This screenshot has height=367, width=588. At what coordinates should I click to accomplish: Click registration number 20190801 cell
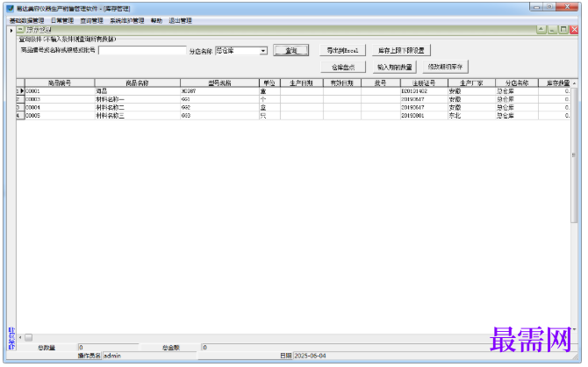(x=424, y=116)
